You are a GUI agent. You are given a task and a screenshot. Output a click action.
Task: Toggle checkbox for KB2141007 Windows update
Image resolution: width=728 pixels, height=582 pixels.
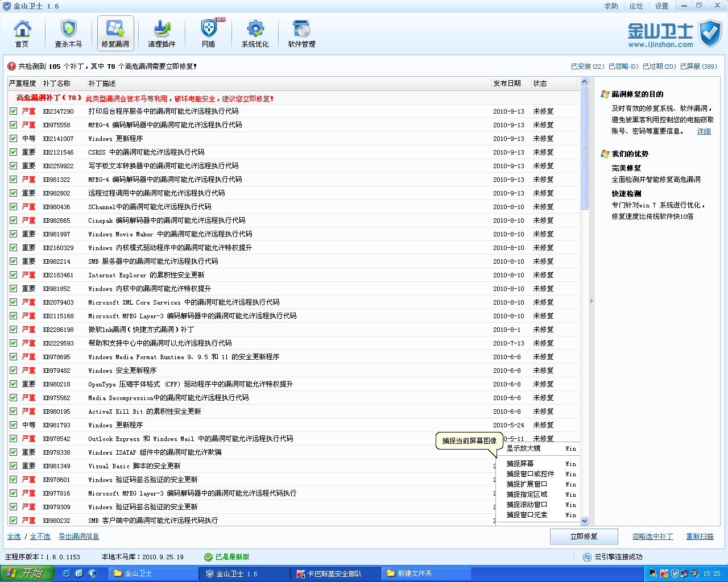tap(14, 139)
